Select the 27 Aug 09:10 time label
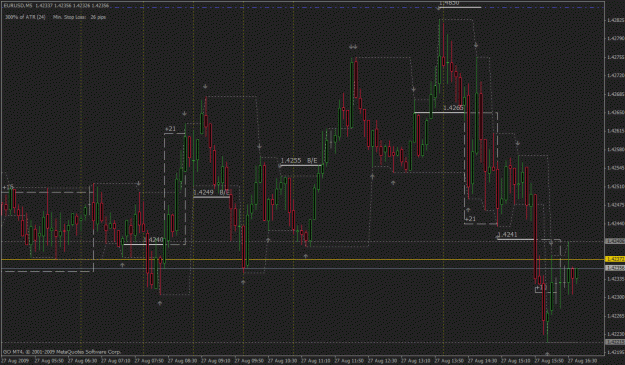This screenshot has width=625, height=365. click(216, 361)
